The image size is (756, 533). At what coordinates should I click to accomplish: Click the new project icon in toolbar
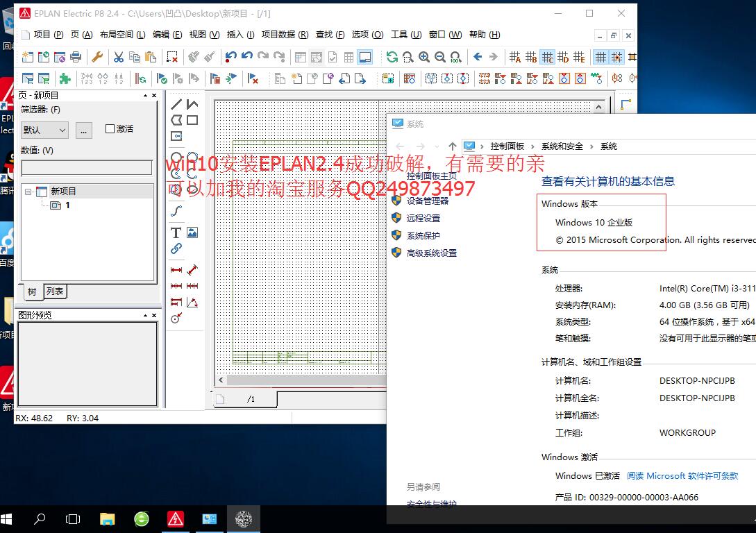[28, 58]
